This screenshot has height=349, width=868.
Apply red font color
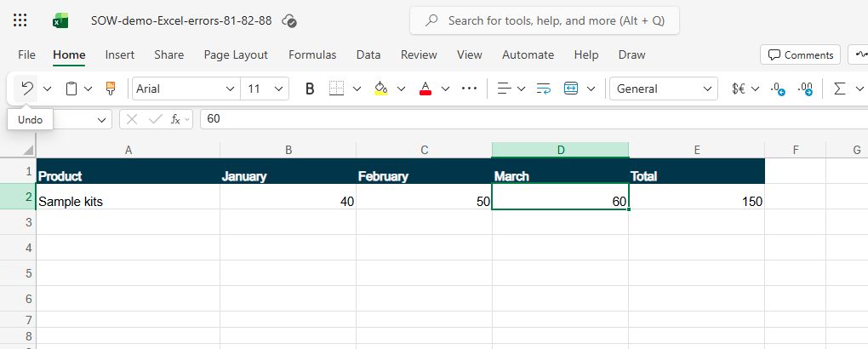pos(425,89)
